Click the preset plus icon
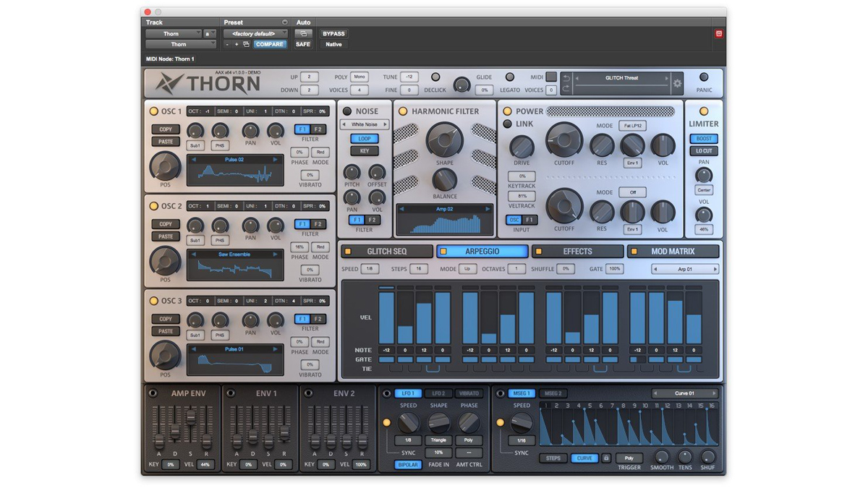Viewport: 868px width, 488px height. pyautogui.click(x=236, y=45)
